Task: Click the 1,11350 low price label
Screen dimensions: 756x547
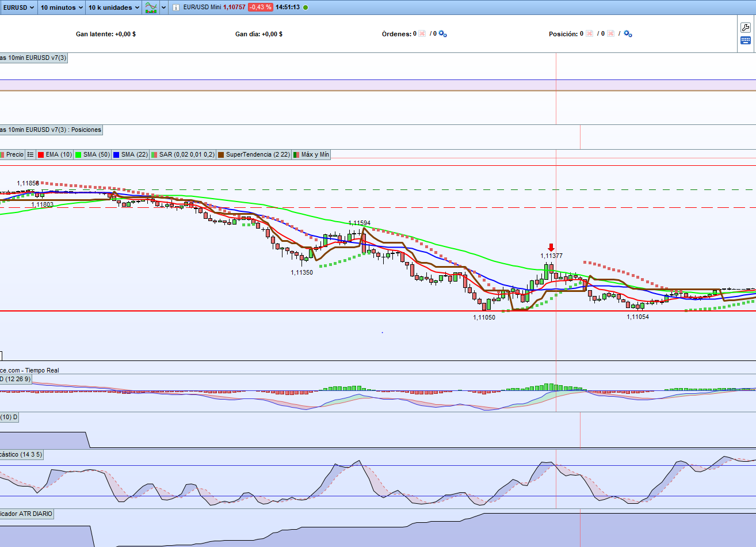Action: pyautogui.click(x=302, y=272)
